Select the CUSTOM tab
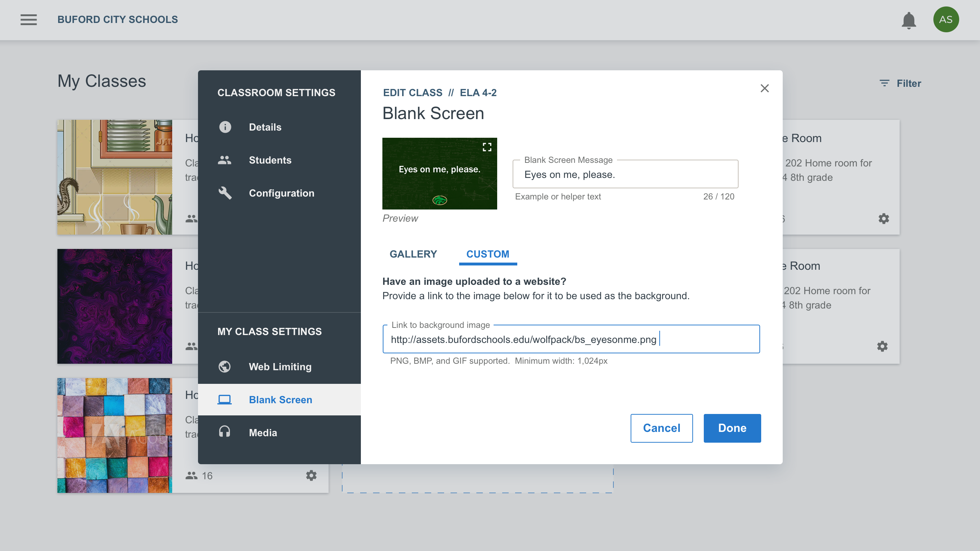 point(487,254)
